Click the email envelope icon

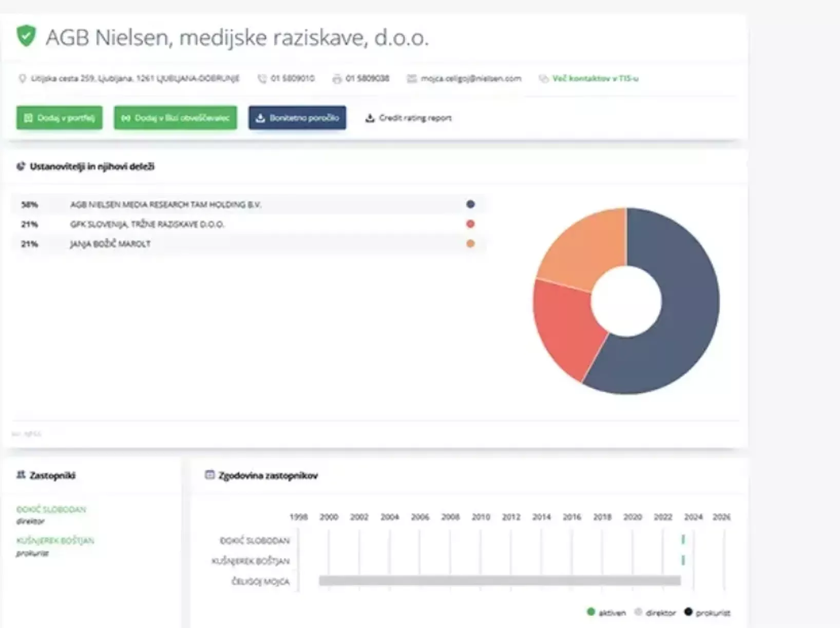click(x=412, y=78)
